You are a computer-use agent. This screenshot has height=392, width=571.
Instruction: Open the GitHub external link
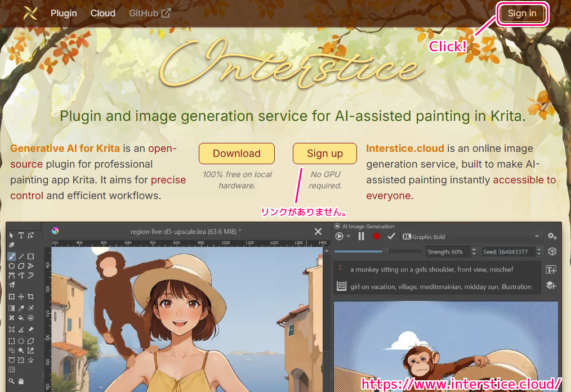[149, 13]
